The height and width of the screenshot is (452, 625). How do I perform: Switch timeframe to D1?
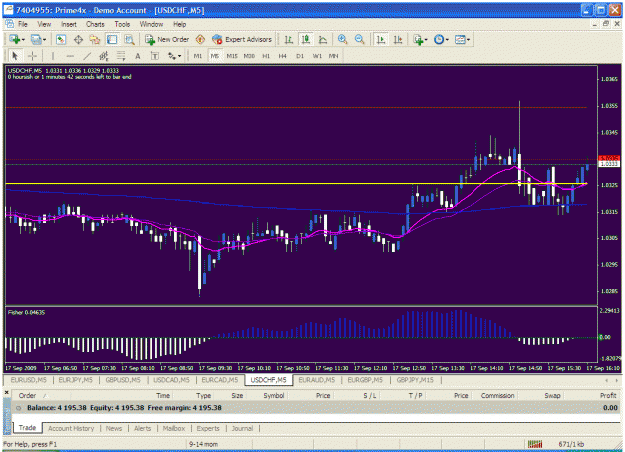300,56
